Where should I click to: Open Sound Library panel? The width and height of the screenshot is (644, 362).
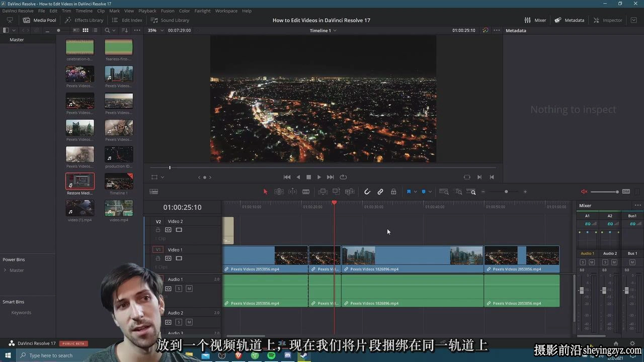[170, 20]
